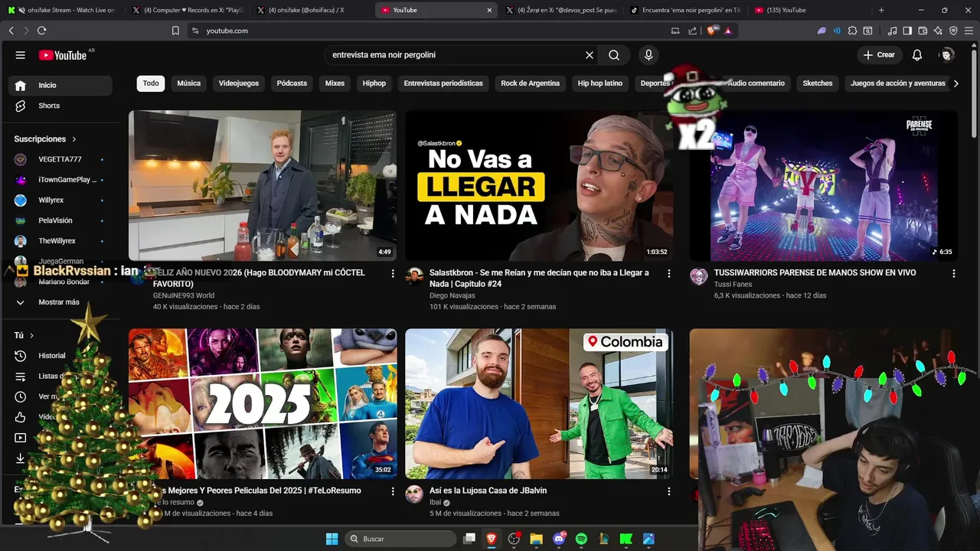Open options menu for TUSSIWARRIORS video

(x=954, y=273)
